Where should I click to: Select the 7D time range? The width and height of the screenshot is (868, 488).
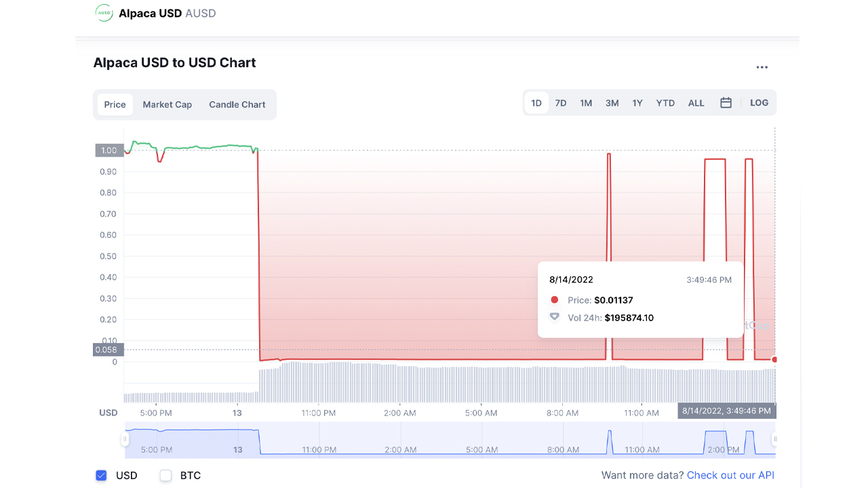[x=561, y=103]
